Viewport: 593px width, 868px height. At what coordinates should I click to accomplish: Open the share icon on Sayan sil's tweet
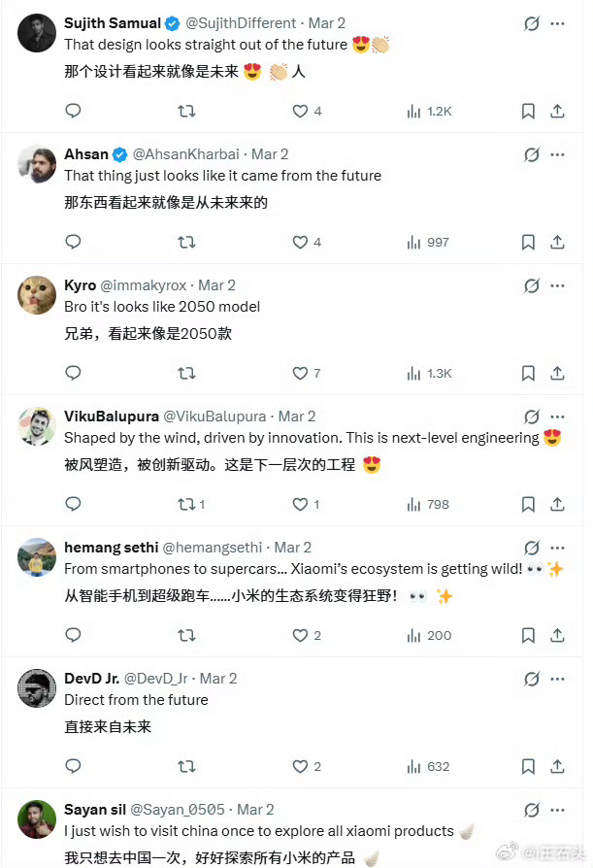coord(558,863)
